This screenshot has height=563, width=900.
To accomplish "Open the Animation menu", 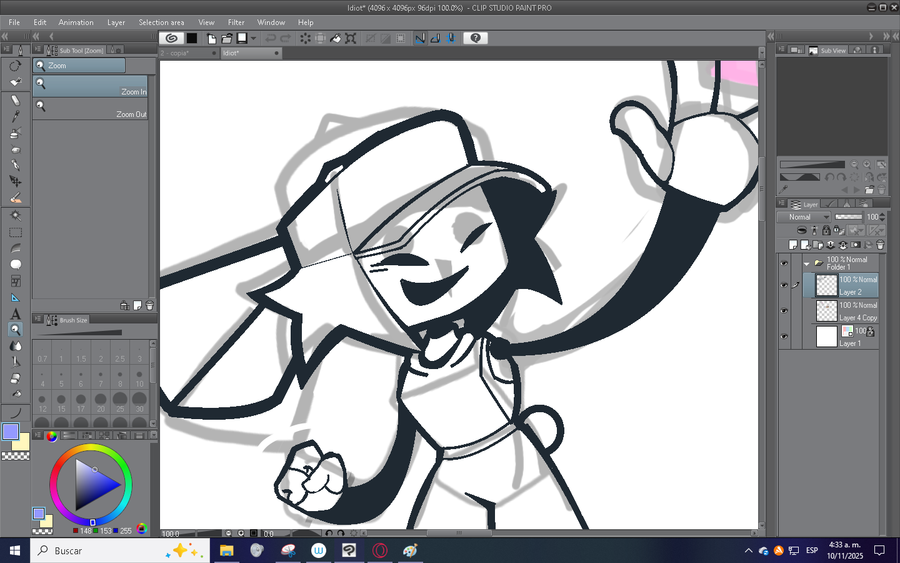I will click(x=76, y=22).
